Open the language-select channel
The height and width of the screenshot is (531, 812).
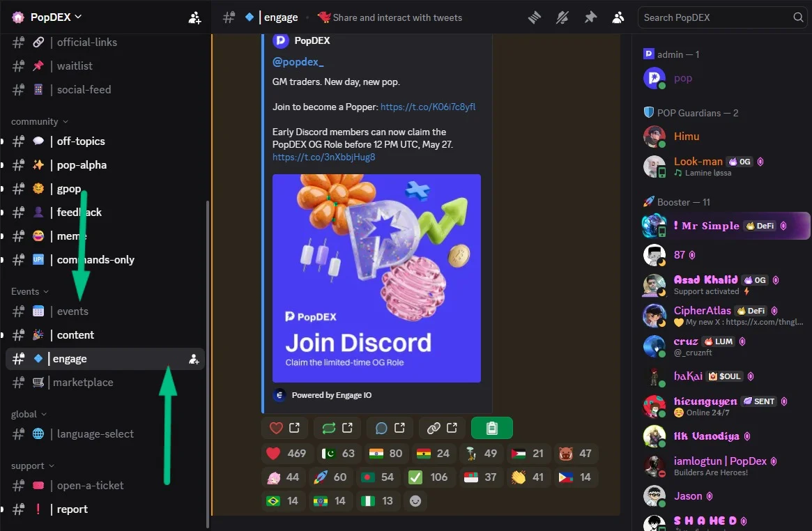pyautogui.click(x=105, y=434)
